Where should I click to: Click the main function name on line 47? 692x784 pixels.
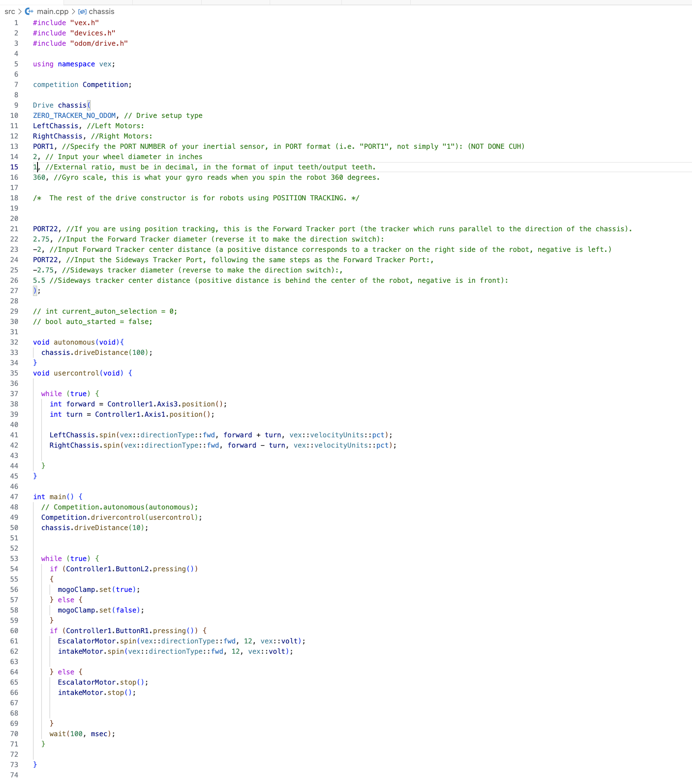tap(58, 497)
